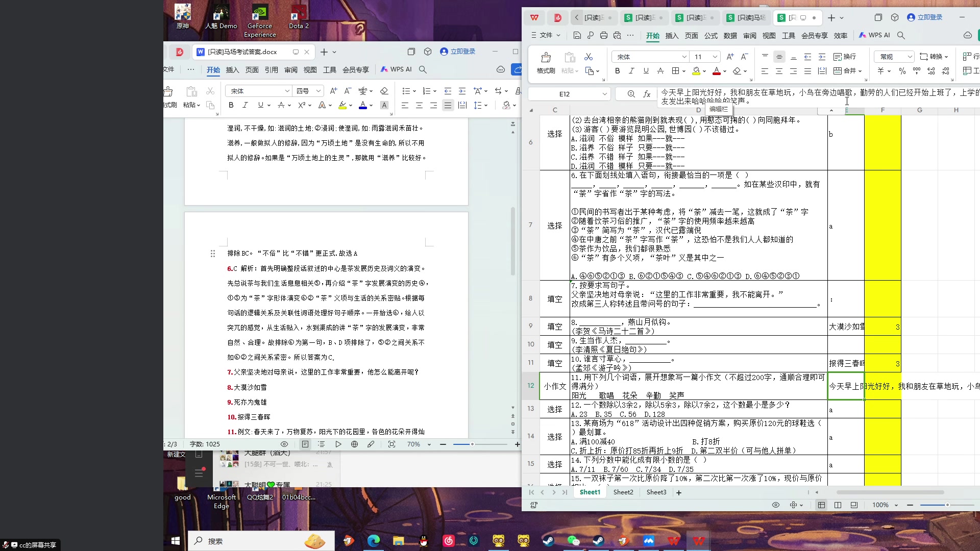980x551 pixels.
Task: Open the Word 引用 ribbon tab
Action: 271,69
